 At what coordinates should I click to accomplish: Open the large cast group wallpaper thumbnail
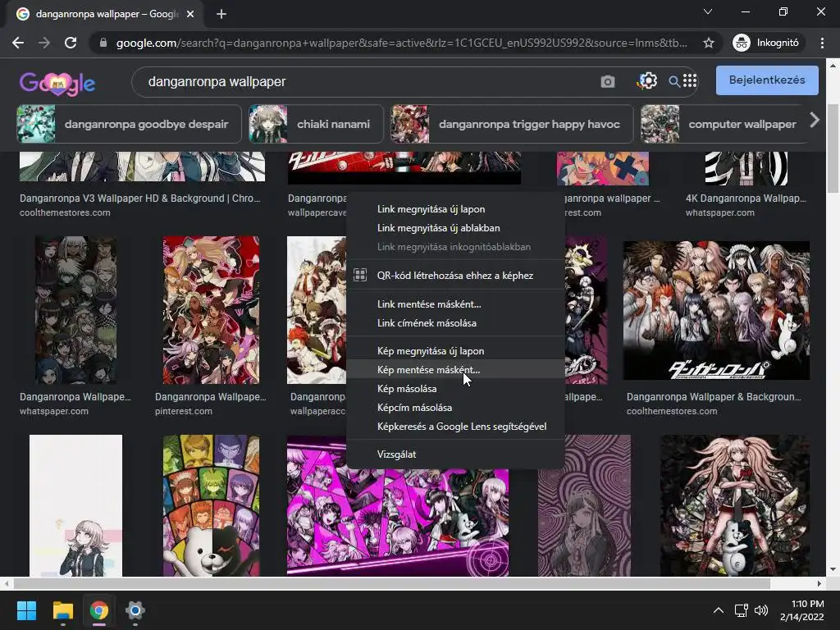[x=716, y=310]
